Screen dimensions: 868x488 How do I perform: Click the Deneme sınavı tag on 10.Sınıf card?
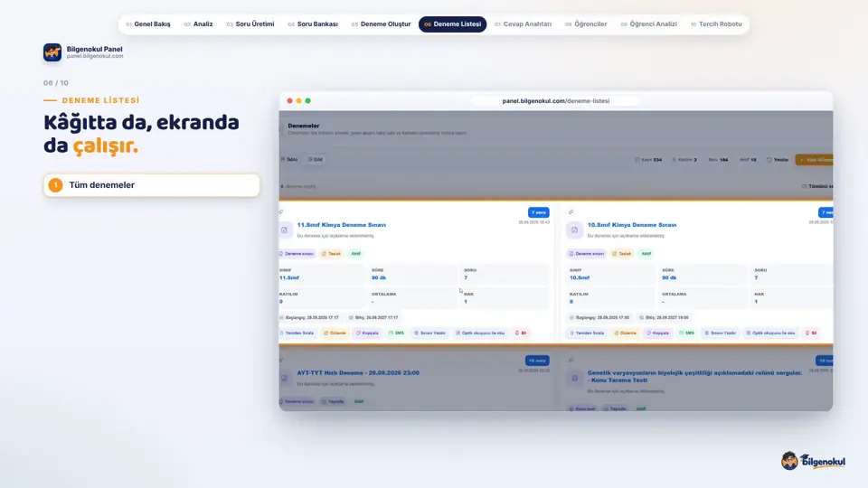pyautogui.click(x=586, y=254)
